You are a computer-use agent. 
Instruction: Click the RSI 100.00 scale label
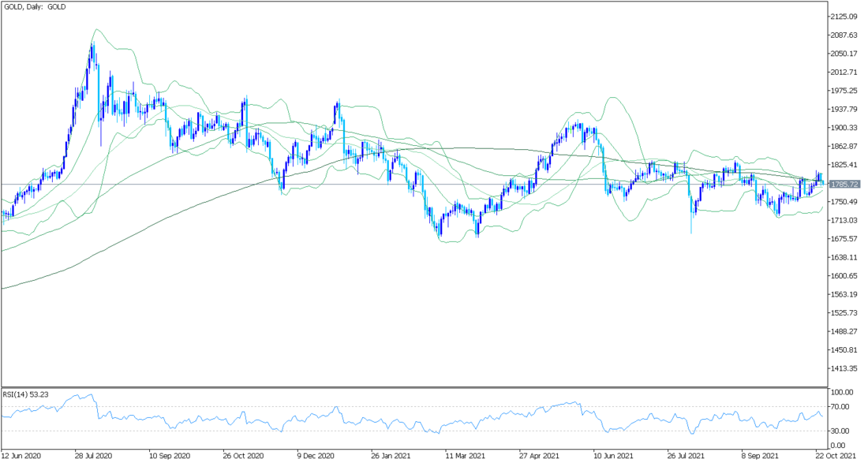pyautogui.click(x=842, y=392)
